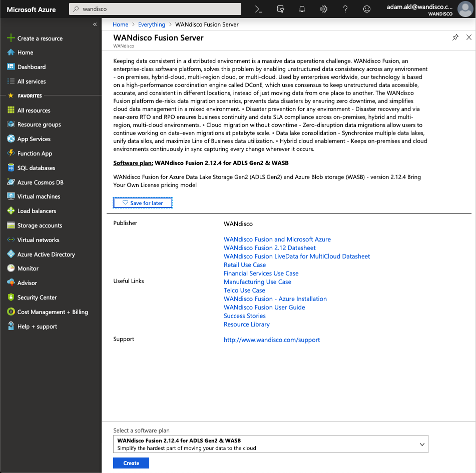
Task: Click the Virtual machines monitor icon
Action: coord(11,196)
